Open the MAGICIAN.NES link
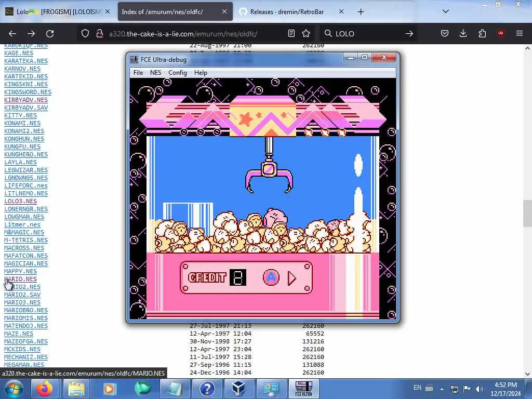532x399 pixels. click(26, 263)
